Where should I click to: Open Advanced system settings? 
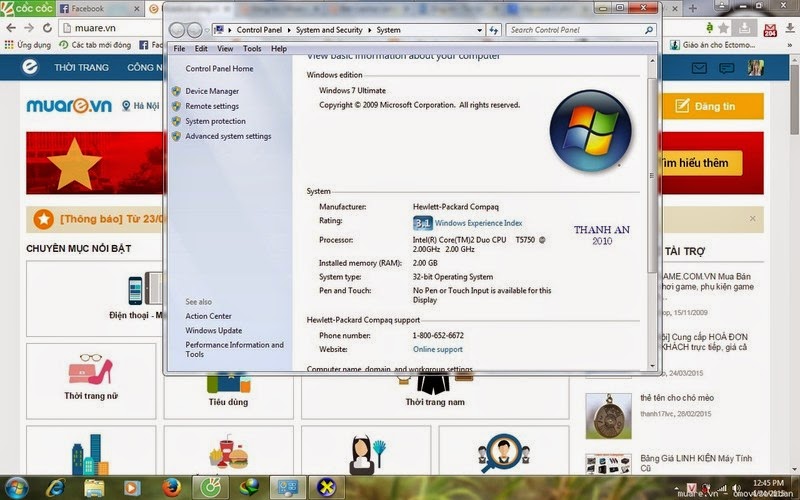pos(228,136)
